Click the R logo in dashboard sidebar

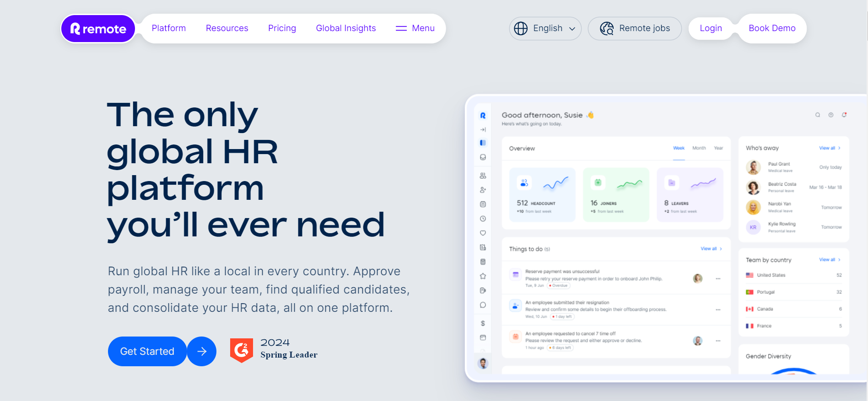click(x=483, y=116)
